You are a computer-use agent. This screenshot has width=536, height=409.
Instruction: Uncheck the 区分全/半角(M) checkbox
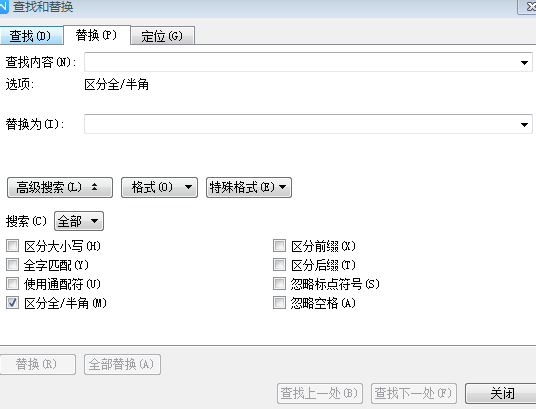point(13,303)
